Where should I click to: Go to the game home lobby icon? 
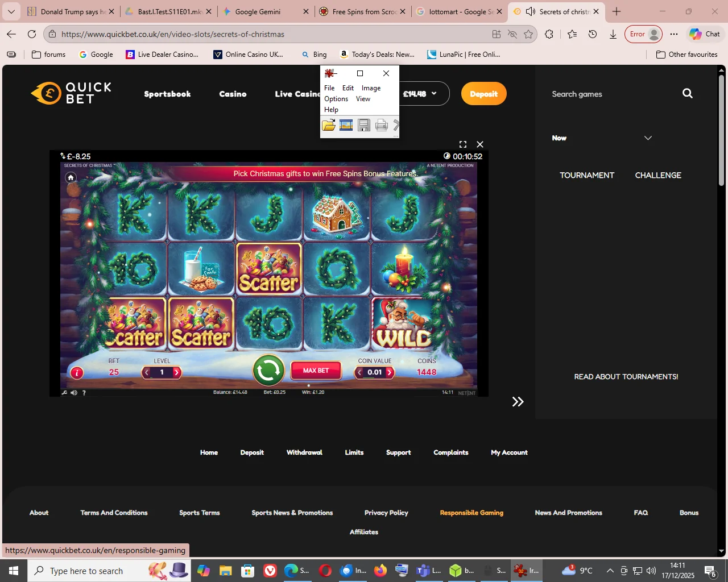71,177
